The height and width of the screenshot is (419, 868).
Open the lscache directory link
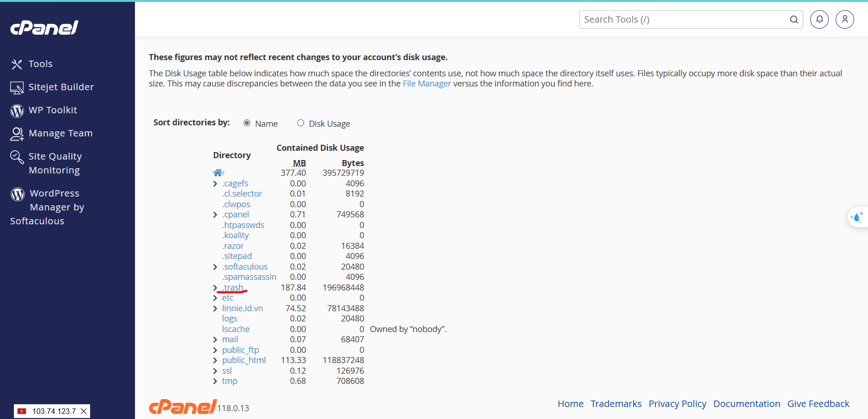[236, 329]
